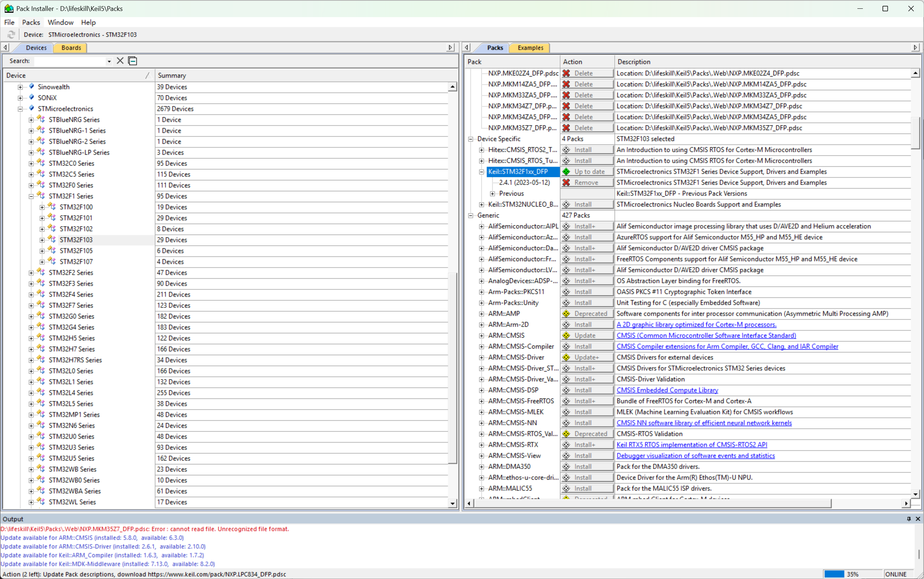Viewport: 924px width, 579px height.
Task: Open the CMSIS Embedded Compute Library link
Action: click(667, 390)
